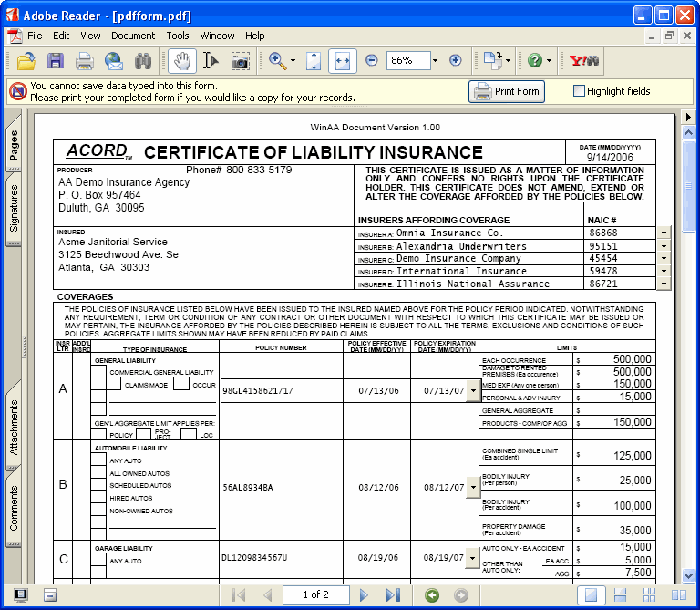Open Search with the binoculars icon
The image size is (700, 610).
(143, 61)
